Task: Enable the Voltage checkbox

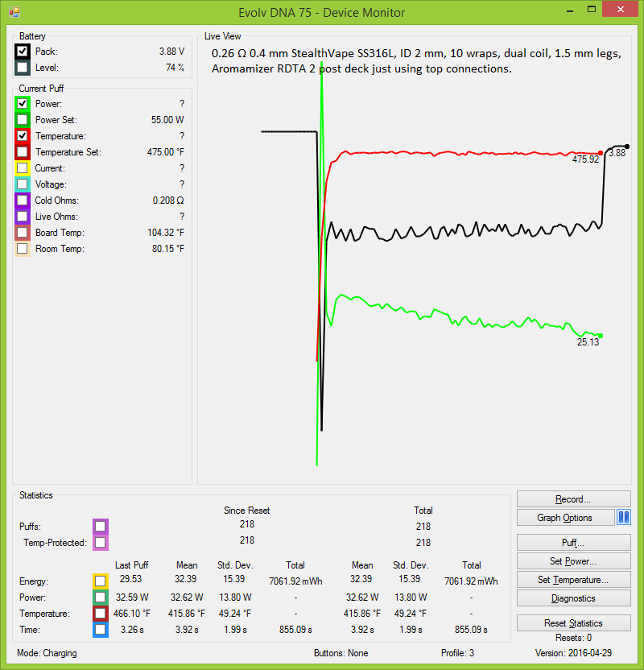Action: 23,184
